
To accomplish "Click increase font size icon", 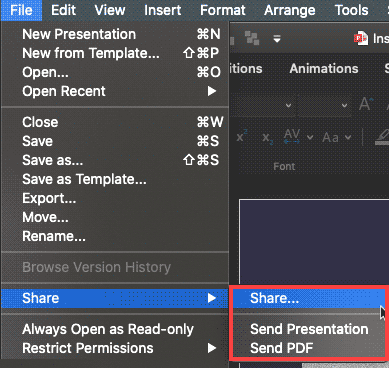I will 366,104.
